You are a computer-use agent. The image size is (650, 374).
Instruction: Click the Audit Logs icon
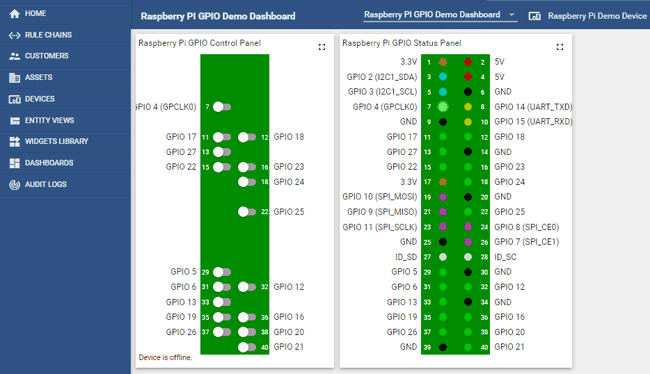click(x=15, y=185)
